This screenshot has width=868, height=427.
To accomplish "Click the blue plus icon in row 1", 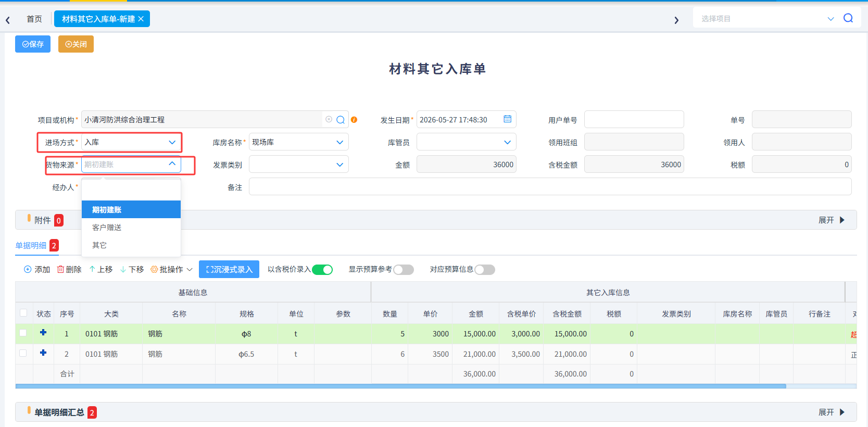I will point(43,332).
